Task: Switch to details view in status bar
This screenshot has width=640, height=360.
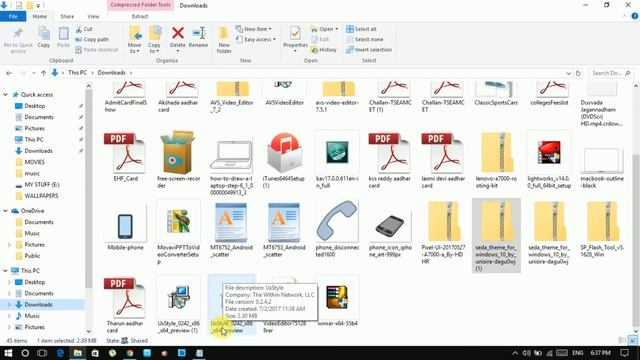Action: tap(622, 340)
